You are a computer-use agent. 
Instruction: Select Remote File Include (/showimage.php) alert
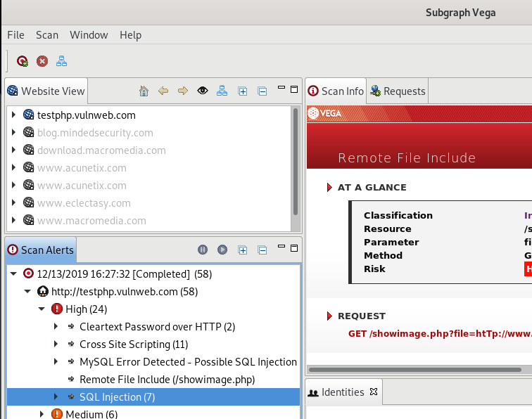pos(167,380)
